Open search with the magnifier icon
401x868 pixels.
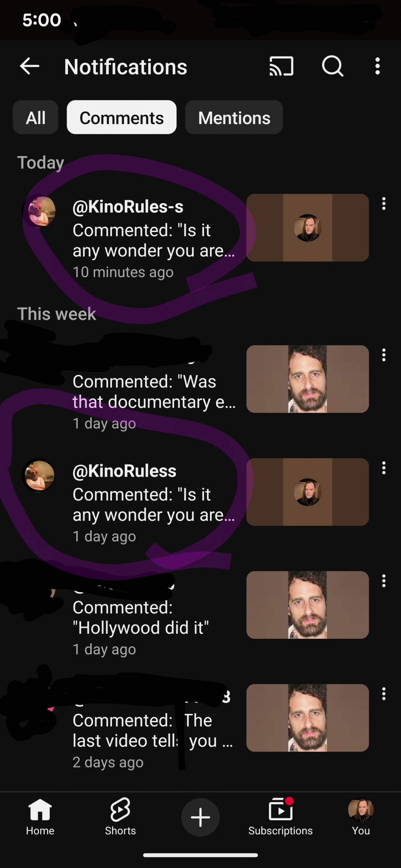(332, 66)
